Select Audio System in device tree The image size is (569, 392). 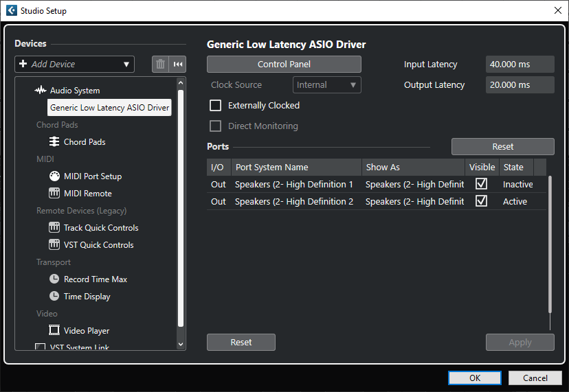point(75,91)
